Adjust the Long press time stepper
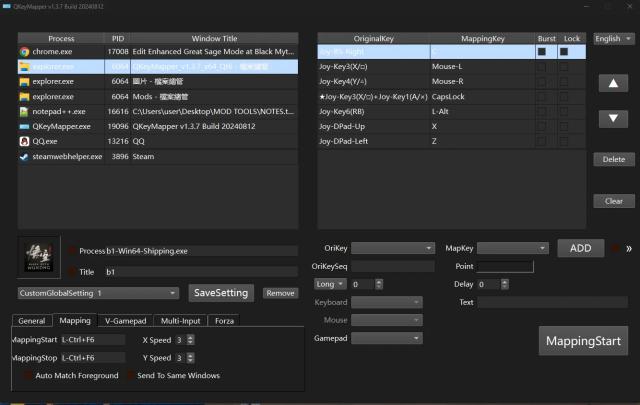The width and height of the screenshot is (640, 405). coord(379,284)
